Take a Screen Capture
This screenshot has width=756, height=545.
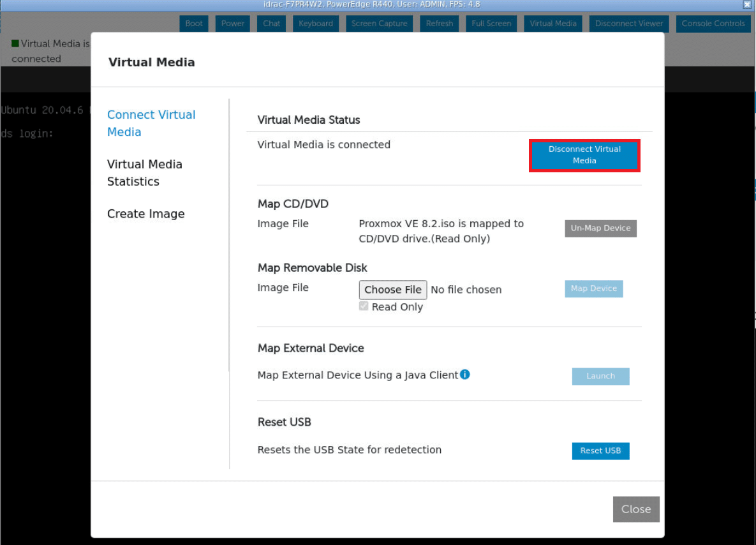coord(379,24)
